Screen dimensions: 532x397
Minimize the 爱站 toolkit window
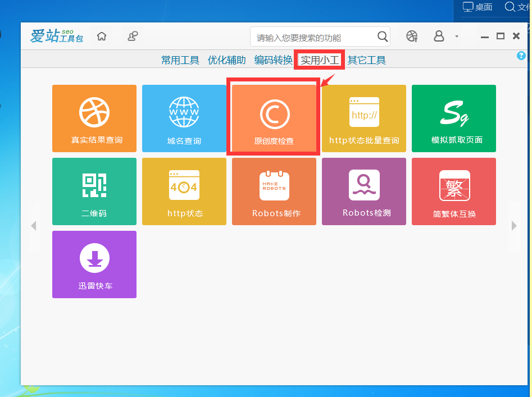click(485, 36)
